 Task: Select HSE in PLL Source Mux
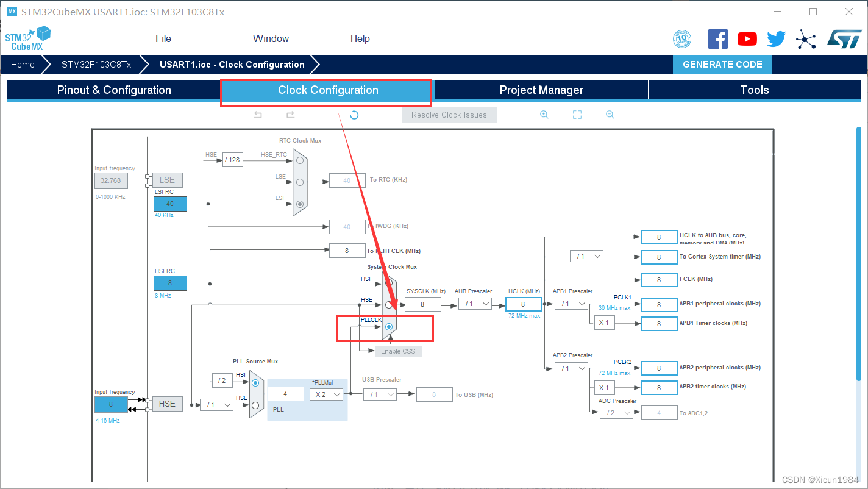click(x=255, y=405)
